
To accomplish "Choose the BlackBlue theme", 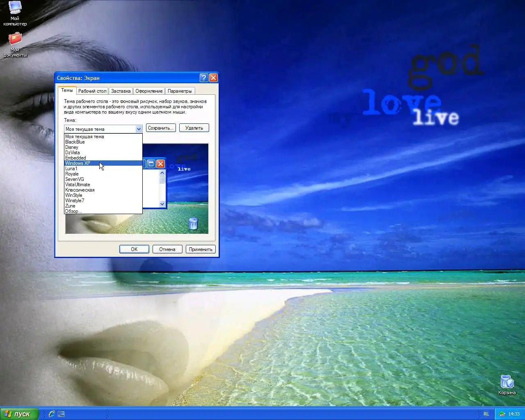I will [x=103, y=142].
